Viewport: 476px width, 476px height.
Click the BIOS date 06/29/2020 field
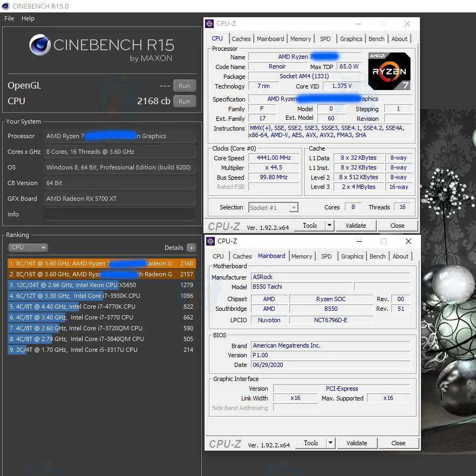pos(330,365)
